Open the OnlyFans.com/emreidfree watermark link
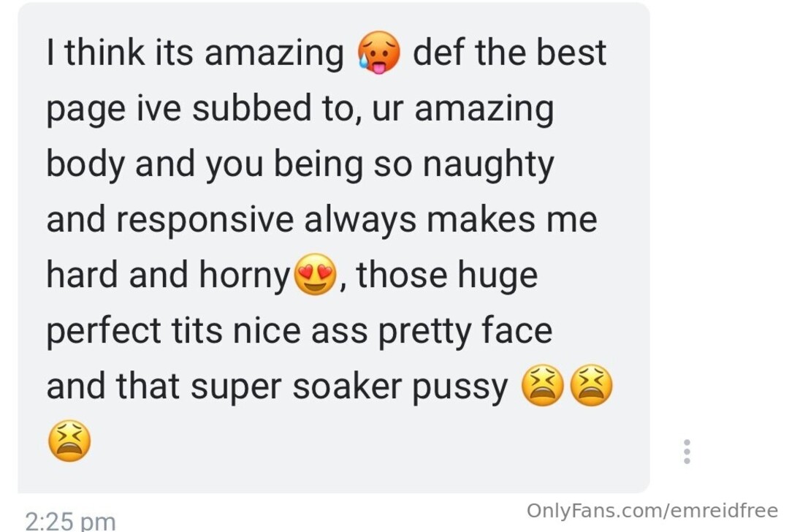The width and height of the screenshot is (789, 532). coord(652,510)
